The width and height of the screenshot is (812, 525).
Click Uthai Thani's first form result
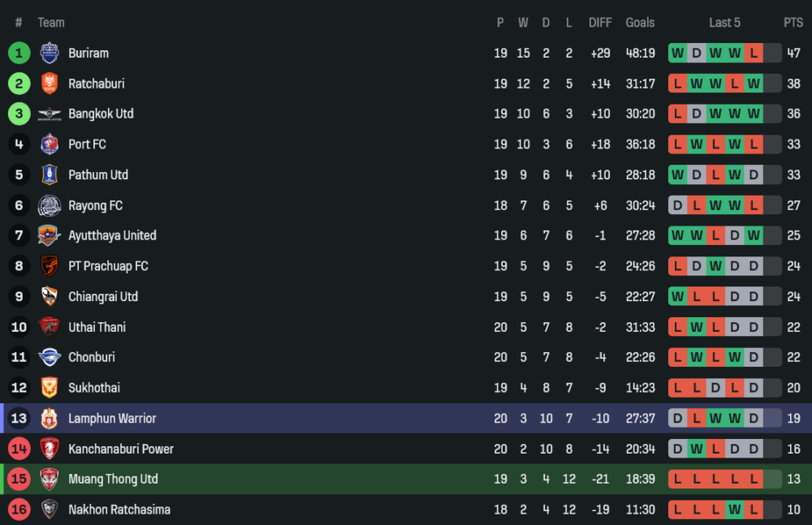point(677,327)
